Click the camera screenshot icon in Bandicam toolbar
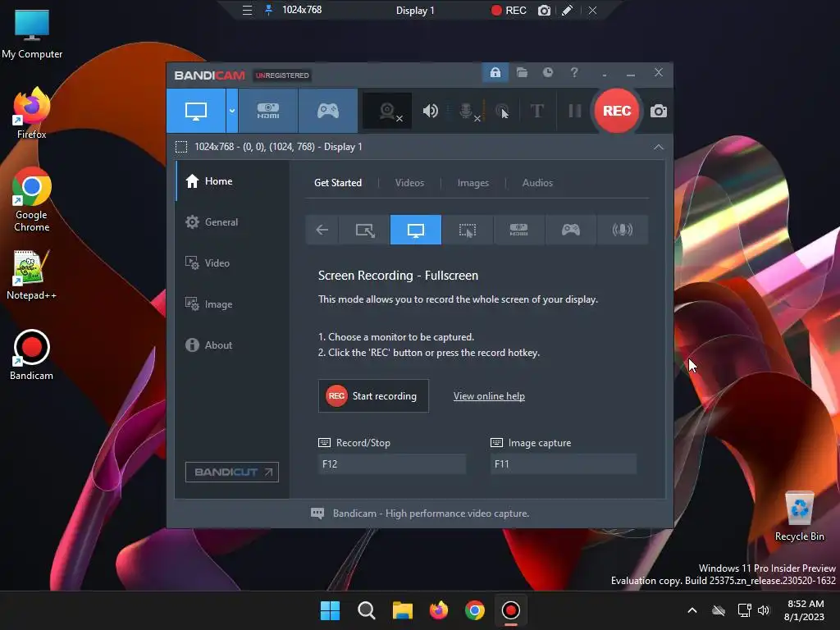Image resolution: width=840 pixels, height=630 pixels. click(659, 111)
